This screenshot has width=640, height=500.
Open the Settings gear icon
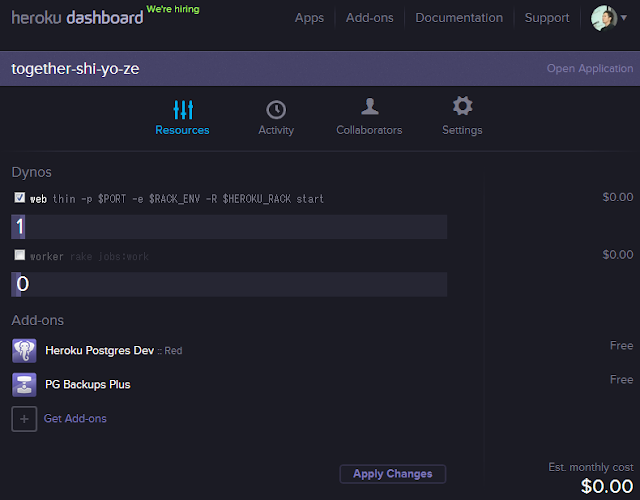tap(462, 106)
